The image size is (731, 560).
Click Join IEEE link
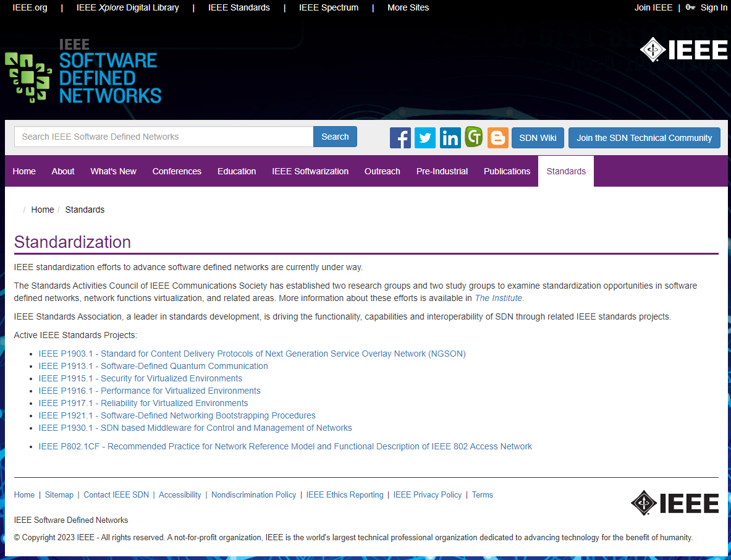coord(653,7)
